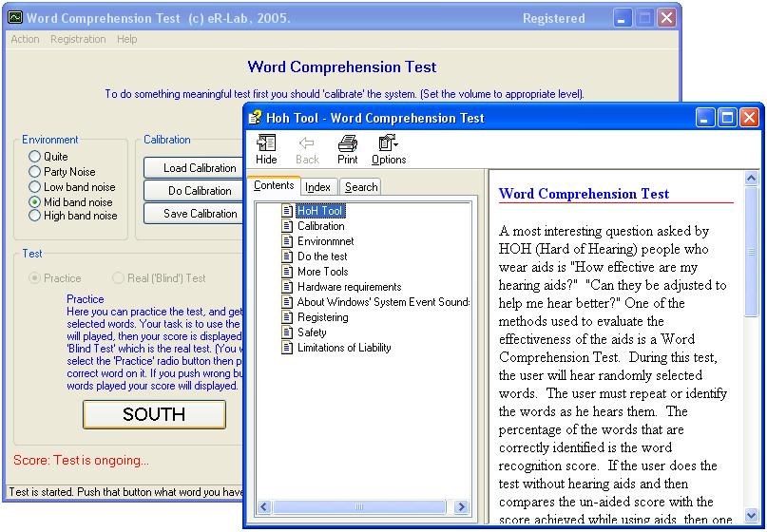767x532 pixels.
Task: Click the Do Calibration button
Action: click(194, 191)
